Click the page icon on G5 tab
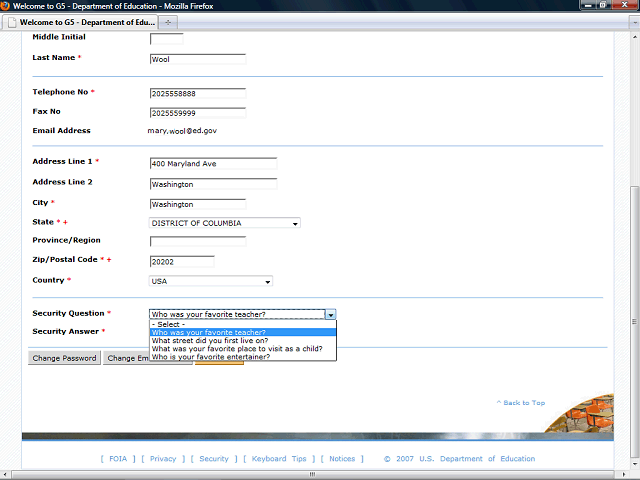The width and height of the screenshot is (640, 480). coord(12,22)
